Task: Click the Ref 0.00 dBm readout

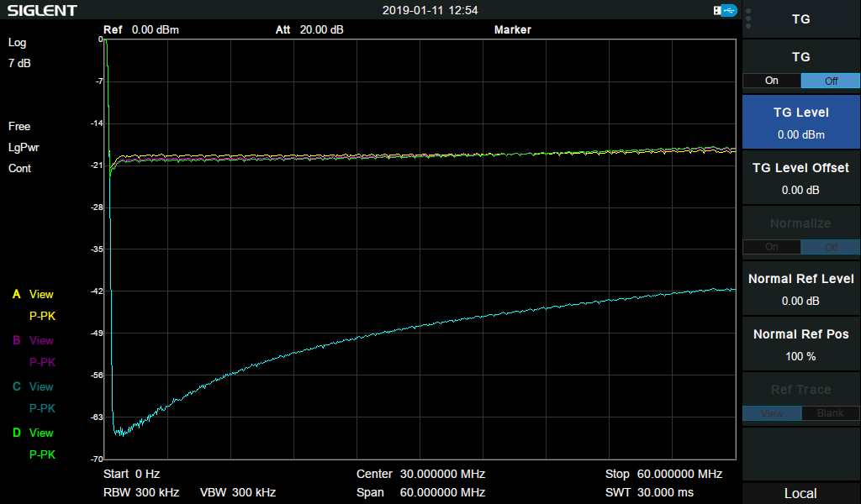Action: (x=141, y=29)
